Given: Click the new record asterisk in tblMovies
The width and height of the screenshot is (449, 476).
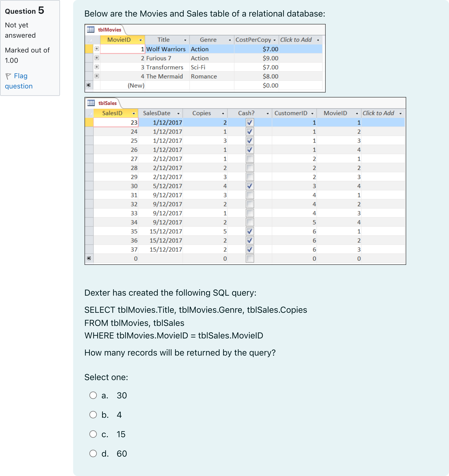Looking at the screenshot, I should [89, 85].
